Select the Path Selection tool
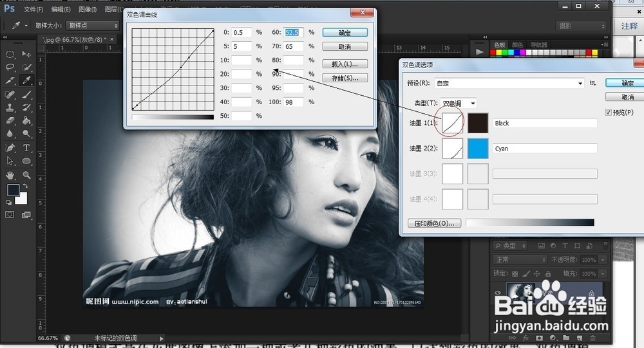 (x=10, y=161)
